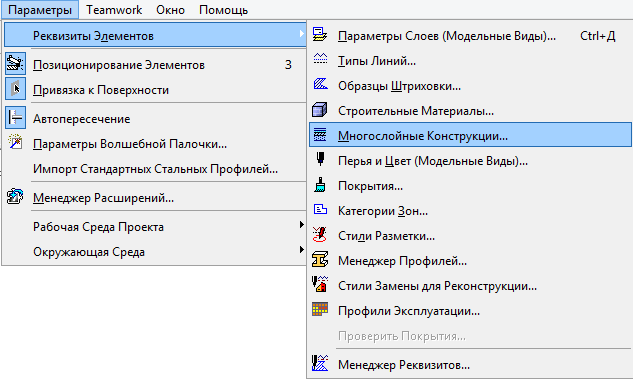Open Перья и Цвет (Модельные Виды)
This screenshot has height=383, width=636.
point(470,161)
